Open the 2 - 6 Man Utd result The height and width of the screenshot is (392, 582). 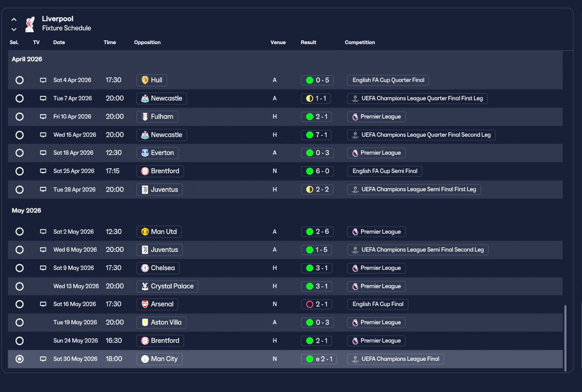click(x=317, y=231)
